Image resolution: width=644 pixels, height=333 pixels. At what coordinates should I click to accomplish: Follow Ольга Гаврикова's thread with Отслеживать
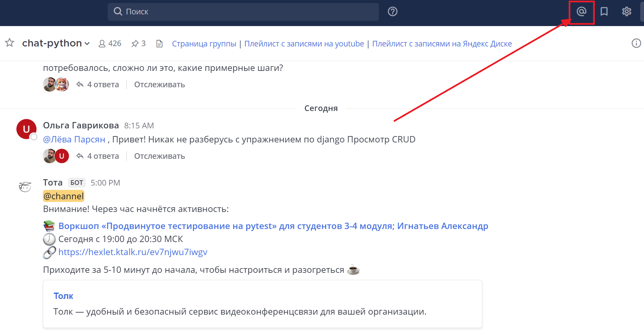pos(159,156)
